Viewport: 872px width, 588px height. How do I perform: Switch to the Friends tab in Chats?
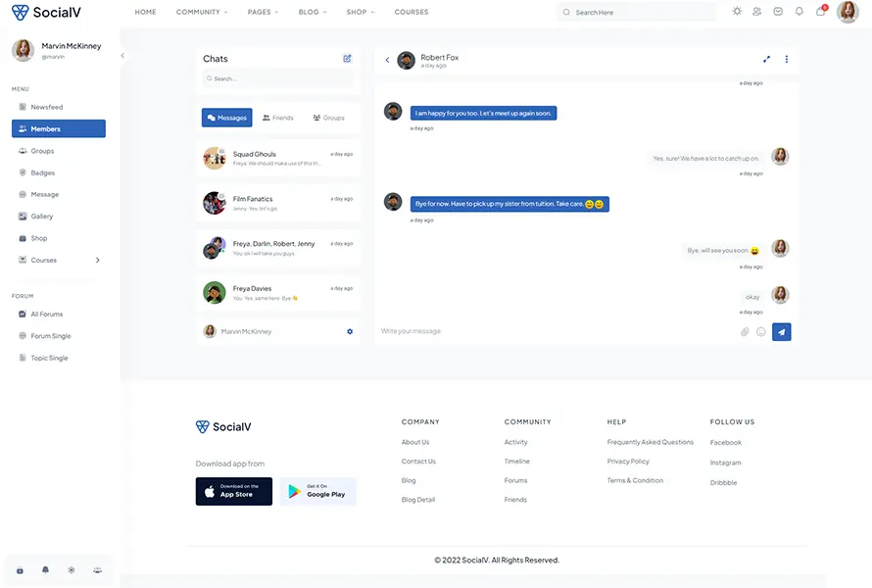coord(278,118)
